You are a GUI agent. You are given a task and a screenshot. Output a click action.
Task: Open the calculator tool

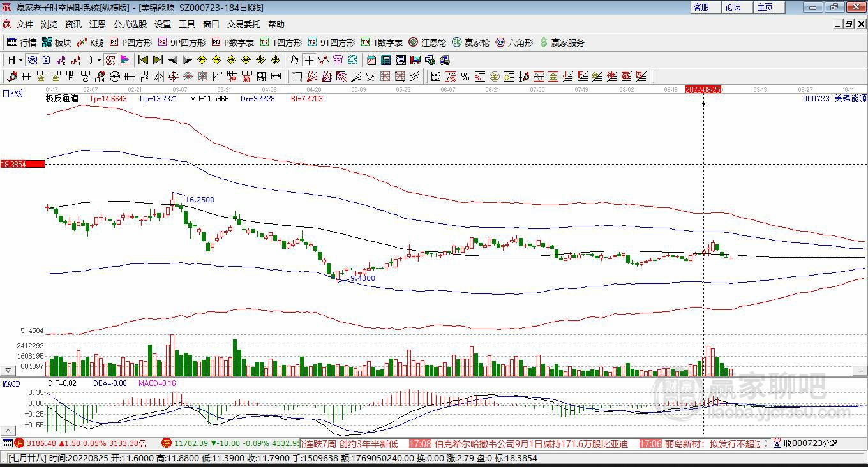(x=385, y=60)
